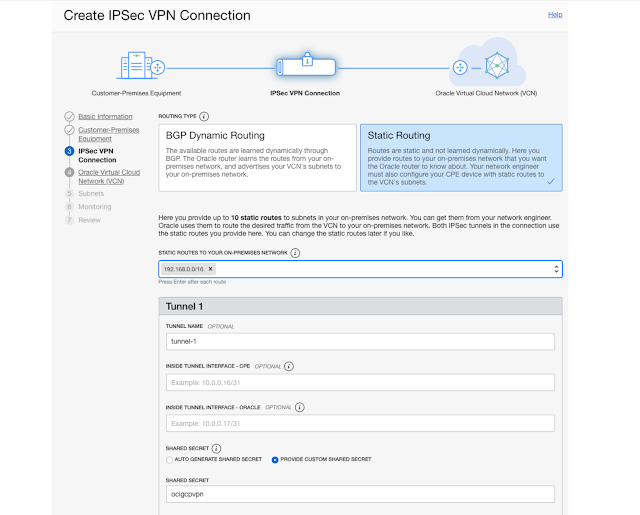
Task: Select the Subnets step
Action: [91, 193]
